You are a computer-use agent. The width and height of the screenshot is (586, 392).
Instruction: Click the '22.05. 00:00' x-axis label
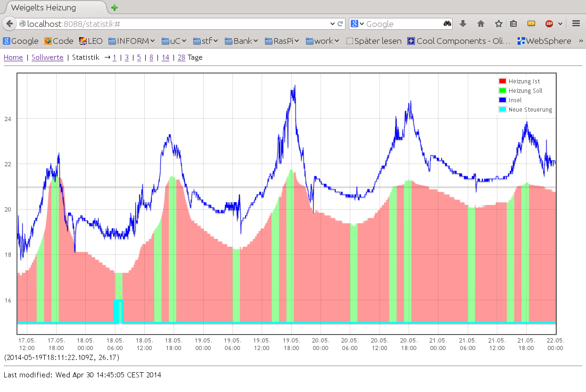click(x=555, y=344)
